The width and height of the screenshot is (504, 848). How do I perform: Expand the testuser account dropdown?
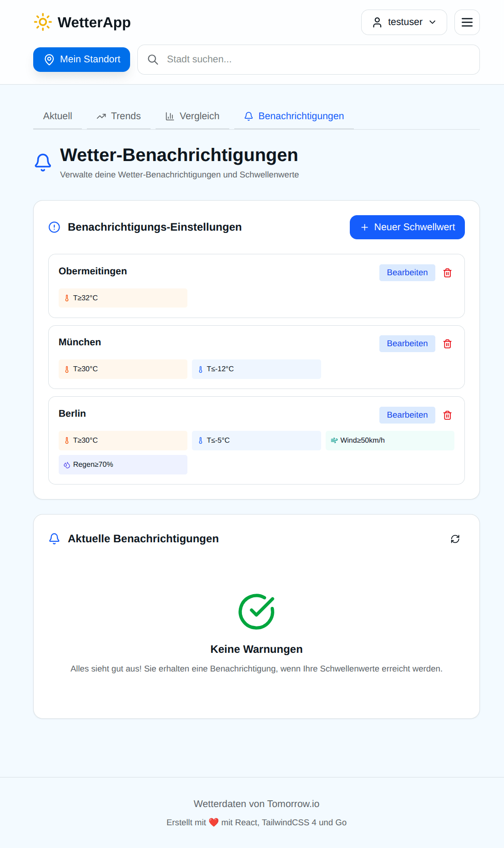point(404,22)
